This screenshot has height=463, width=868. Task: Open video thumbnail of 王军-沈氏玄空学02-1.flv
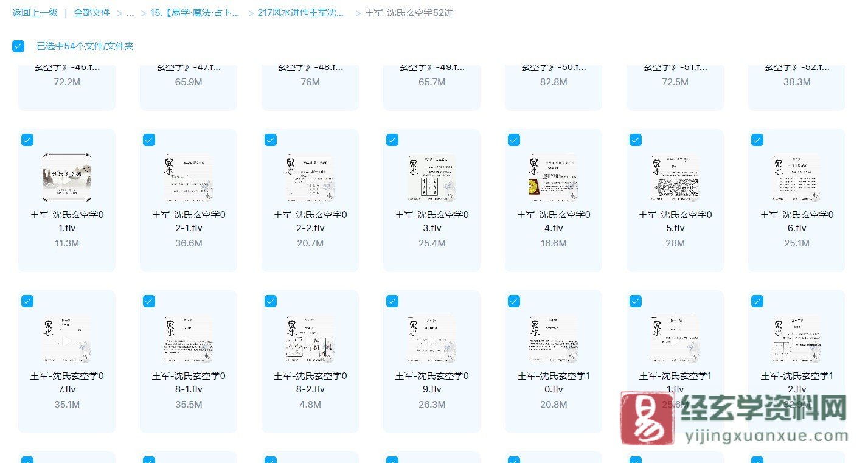189,178
